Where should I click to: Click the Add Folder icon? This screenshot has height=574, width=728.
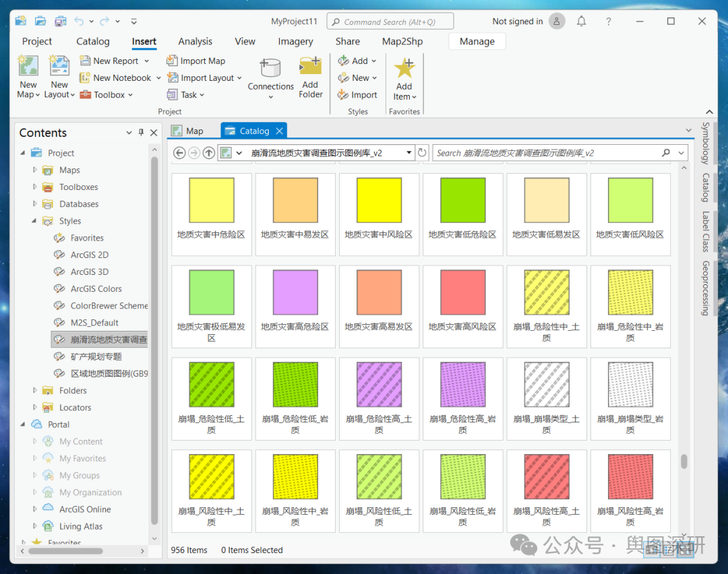310,66
